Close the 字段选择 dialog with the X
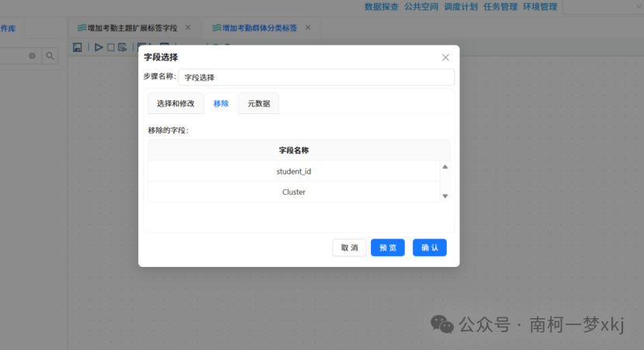Image resolution: width=644 pixels, height=350 pixels. (x=445, y=57)
